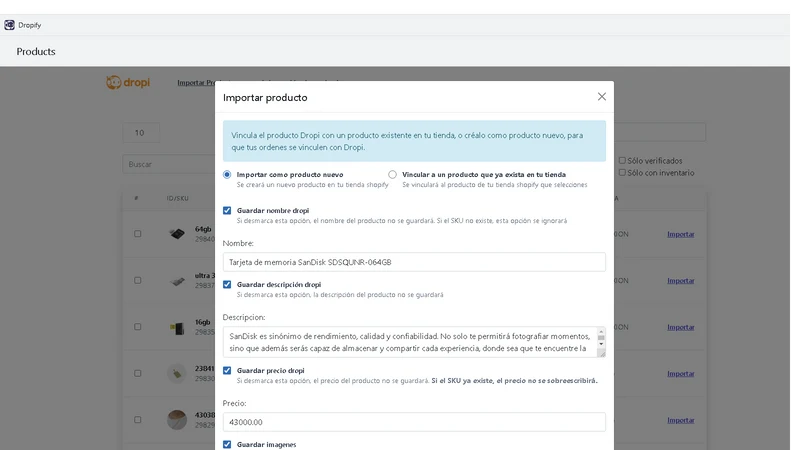The width and height of the screenshot is (800, 450).
Task: Open the thumbnail for product 43038
Action: point(177,420)
